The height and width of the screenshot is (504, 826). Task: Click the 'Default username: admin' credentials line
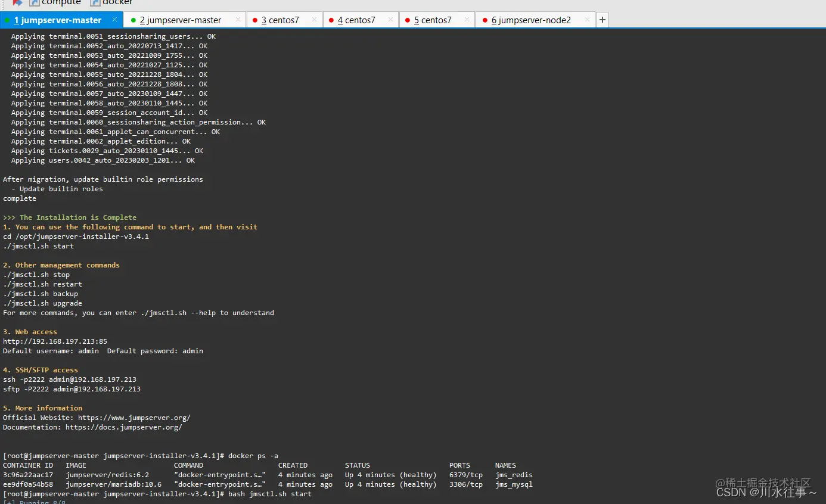[103, 351]
